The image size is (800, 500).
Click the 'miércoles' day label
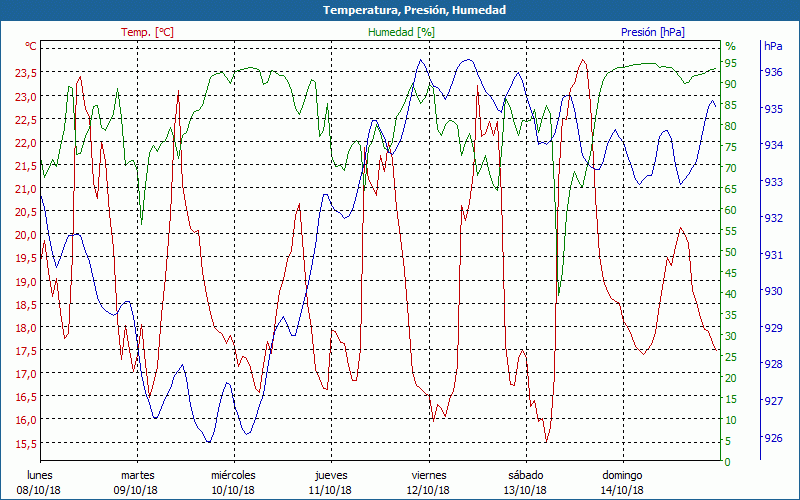234,475
